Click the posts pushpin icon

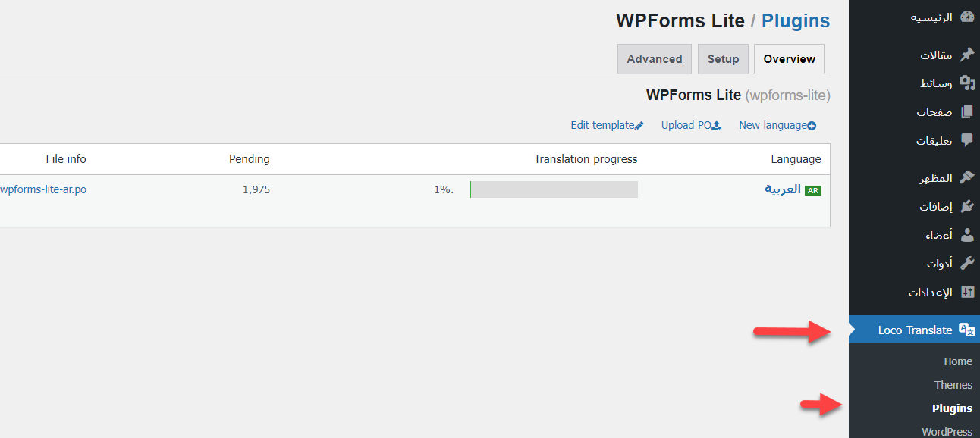pos(966,55)
